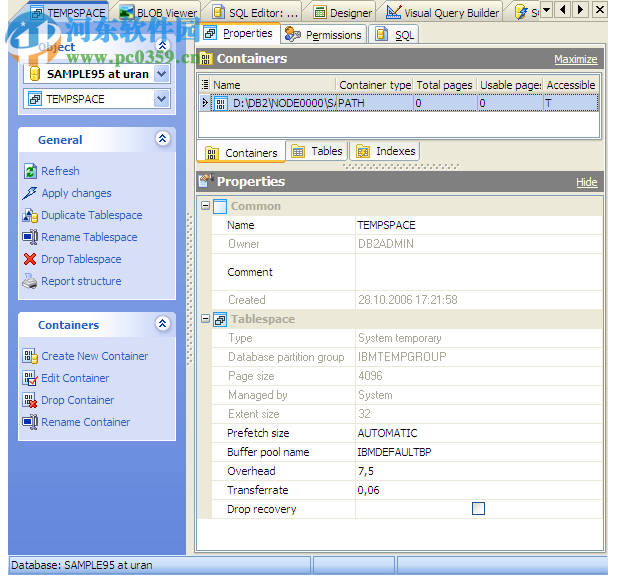This screenshot has height=580, width=618.
Task: Switch to the BLOB Viewer tab
Action: point(159,13)
